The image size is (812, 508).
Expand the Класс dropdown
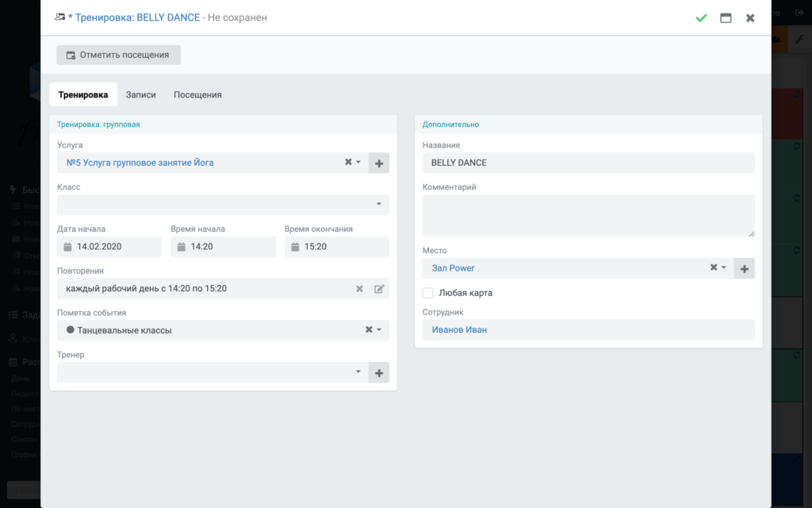pyautogui.click(x=379, y=204)
